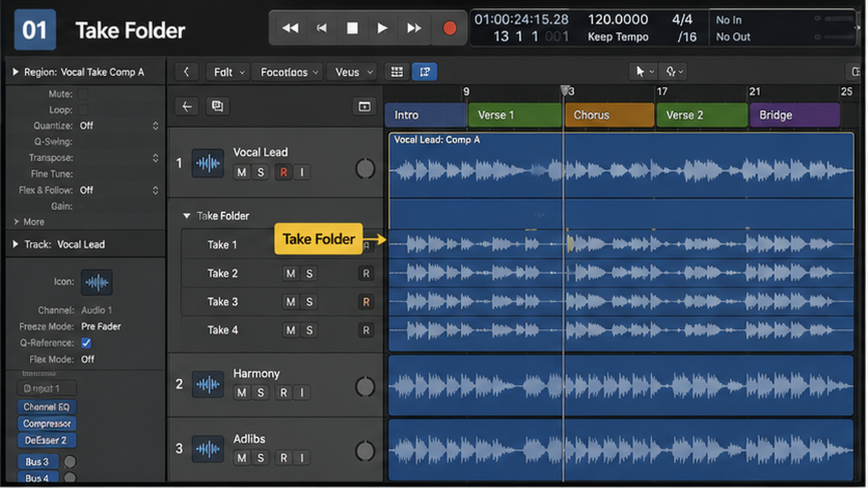The width and height of the screenshot is (868, 488).
Task: Go back with the left arrow button
Action: [x=187, y=106]
